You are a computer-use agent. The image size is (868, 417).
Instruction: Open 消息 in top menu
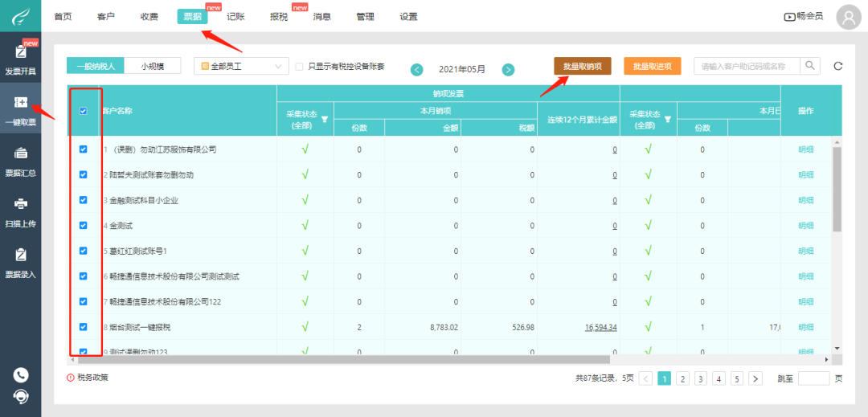point(322,17)
